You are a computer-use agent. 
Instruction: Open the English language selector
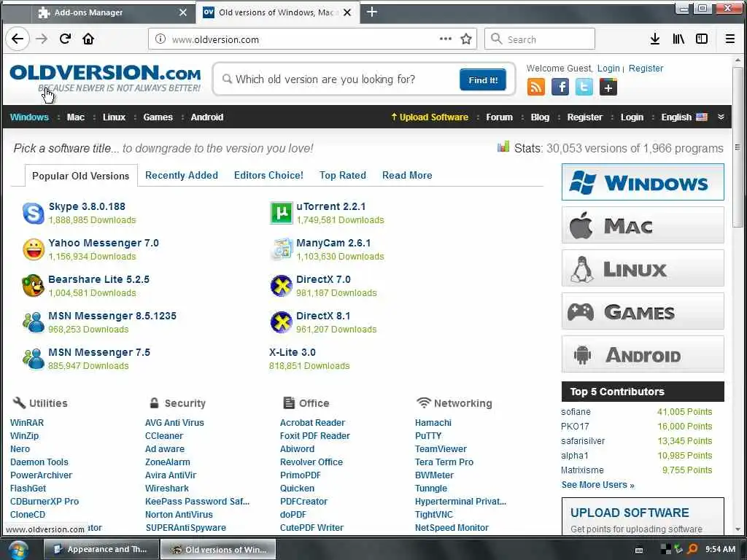click(684, 117)
